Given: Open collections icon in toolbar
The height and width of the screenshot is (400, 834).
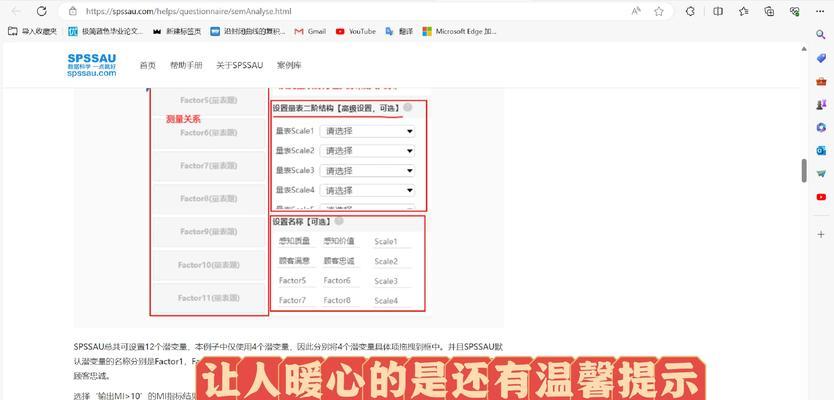Looking at the screenshot, I should 769,11.
